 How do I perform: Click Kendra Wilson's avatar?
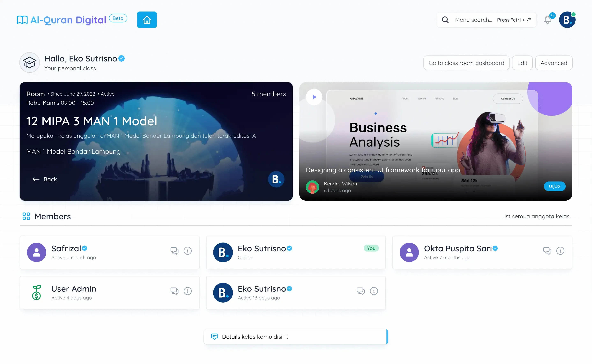[x=312, y=187]
